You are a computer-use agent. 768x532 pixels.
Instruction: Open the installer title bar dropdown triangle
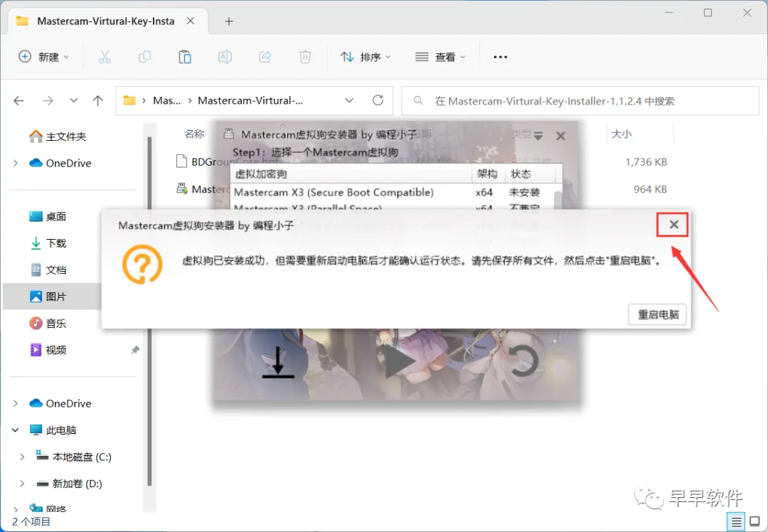point(538,136)
